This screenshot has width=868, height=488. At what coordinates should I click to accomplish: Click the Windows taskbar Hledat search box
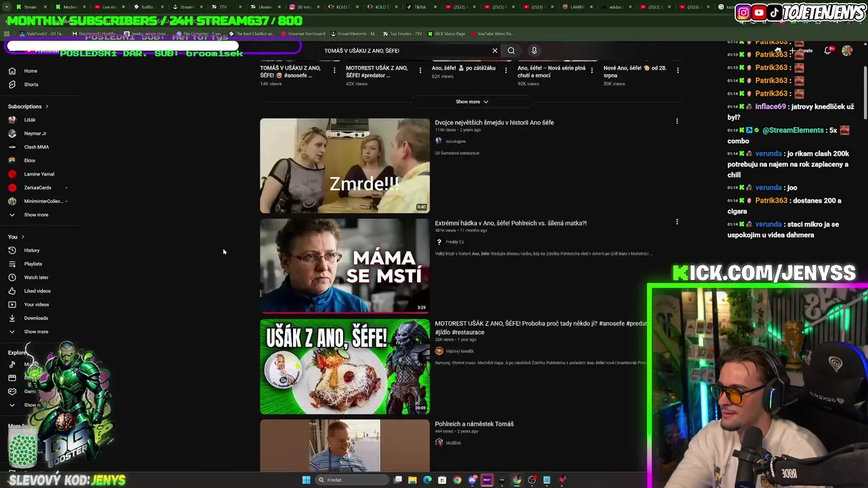(351, 480)
